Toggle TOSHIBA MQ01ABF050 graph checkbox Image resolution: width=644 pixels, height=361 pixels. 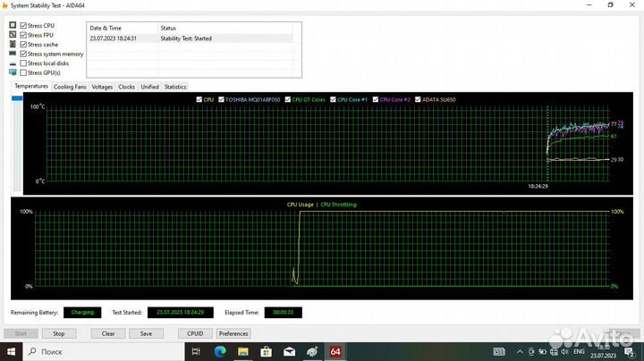pyautogui.click(x=222, y=99)
